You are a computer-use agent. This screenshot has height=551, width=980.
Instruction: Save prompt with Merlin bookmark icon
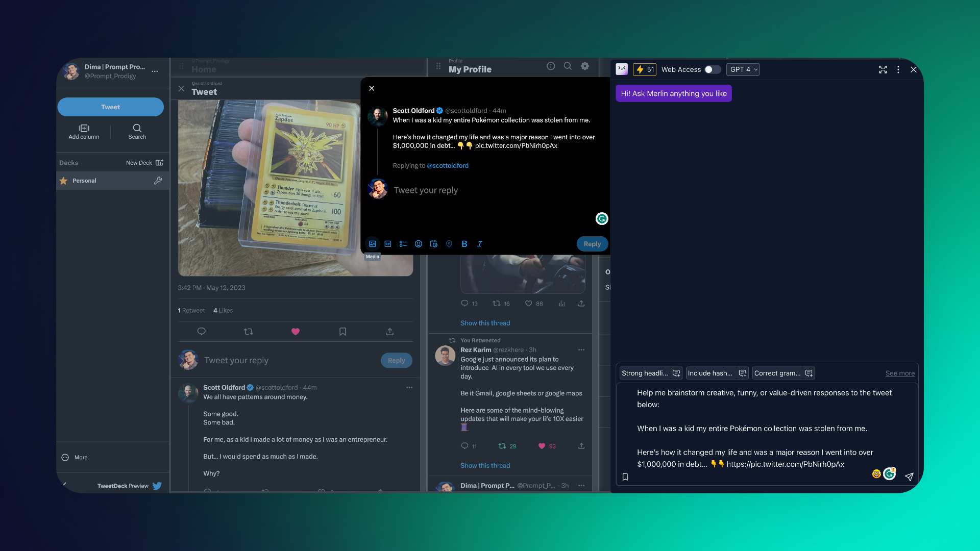tap(625, 477)
